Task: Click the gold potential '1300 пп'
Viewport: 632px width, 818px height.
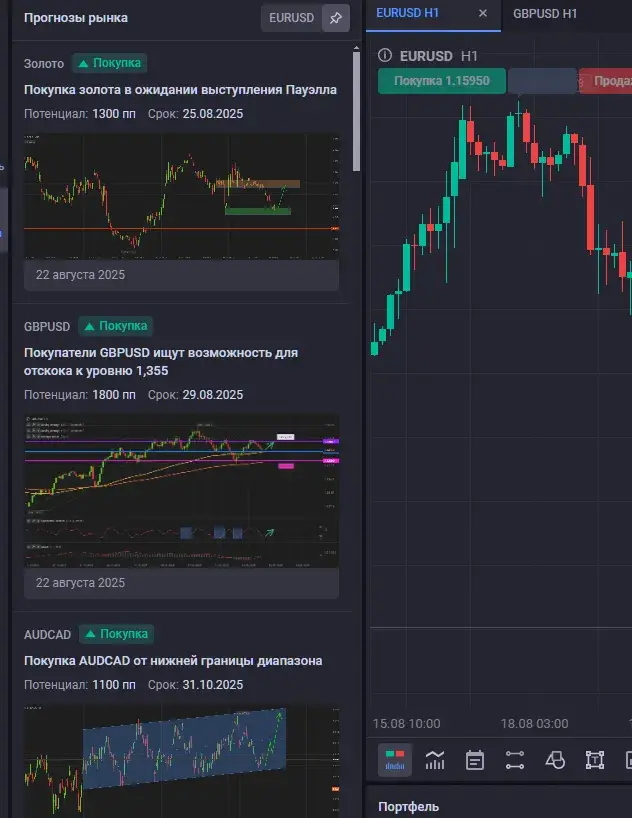Action: (114, 114)
